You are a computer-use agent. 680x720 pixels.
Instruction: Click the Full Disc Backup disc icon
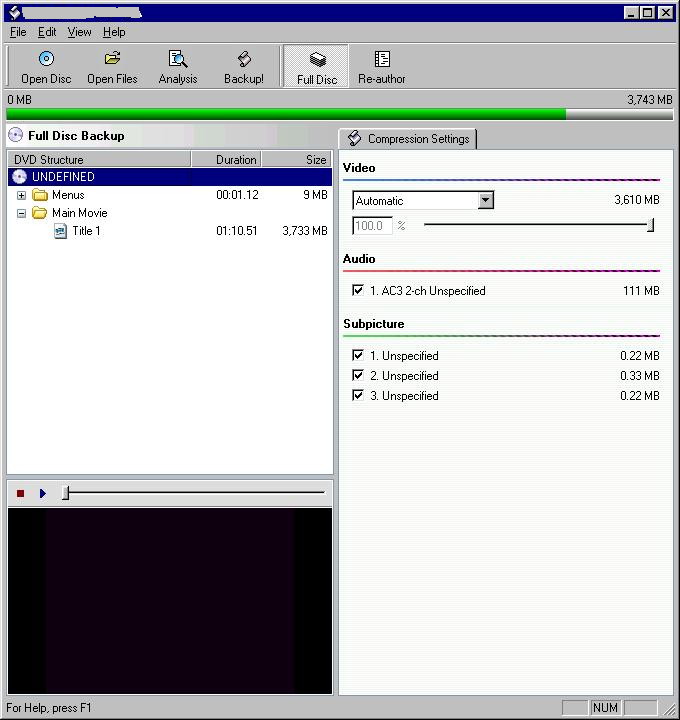pyautogui.click(x=16, y=135)
